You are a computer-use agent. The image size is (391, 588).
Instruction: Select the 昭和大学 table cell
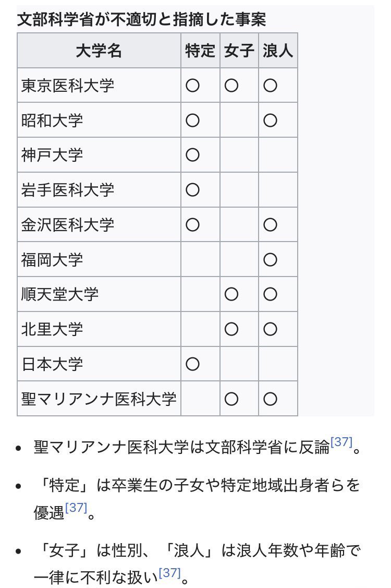point(99,121)
